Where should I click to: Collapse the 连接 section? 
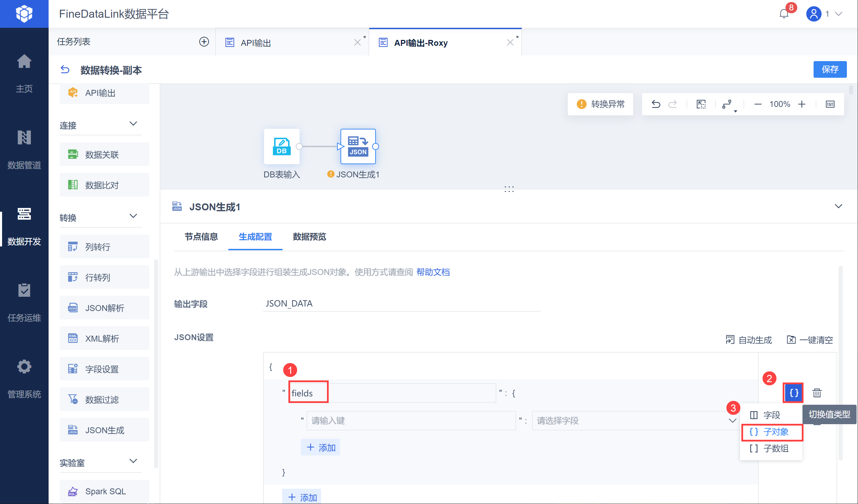(133, 124)
